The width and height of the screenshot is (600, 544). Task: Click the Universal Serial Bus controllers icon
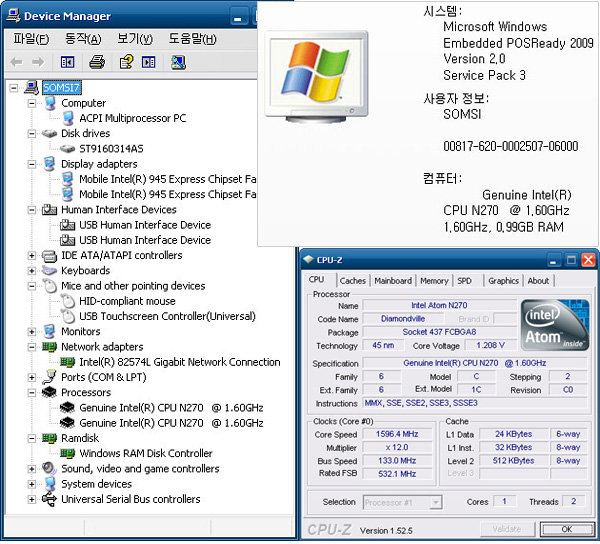(49, 499)
